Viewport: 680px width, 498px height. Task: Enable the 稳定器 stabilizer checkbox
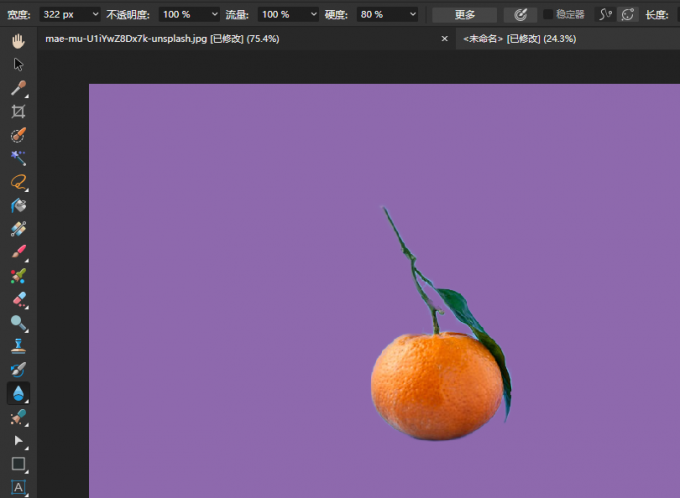point(548,14)
